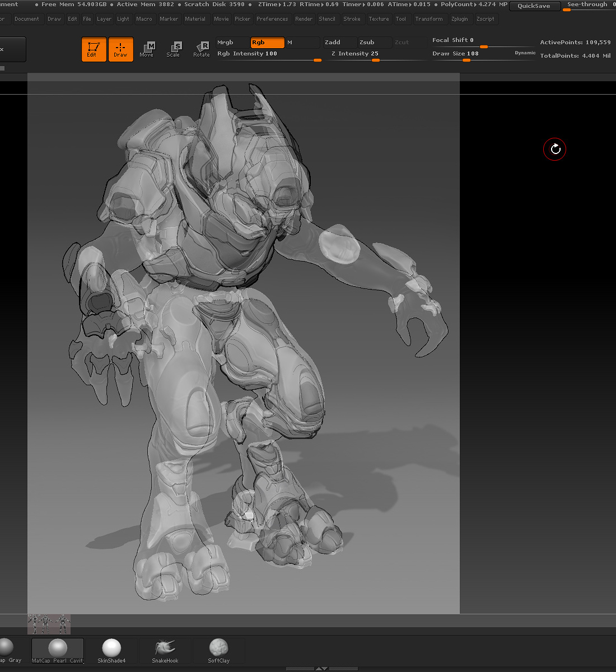Adjust the Z Intensity slider

pyautogui.click(x=376, y=55)
